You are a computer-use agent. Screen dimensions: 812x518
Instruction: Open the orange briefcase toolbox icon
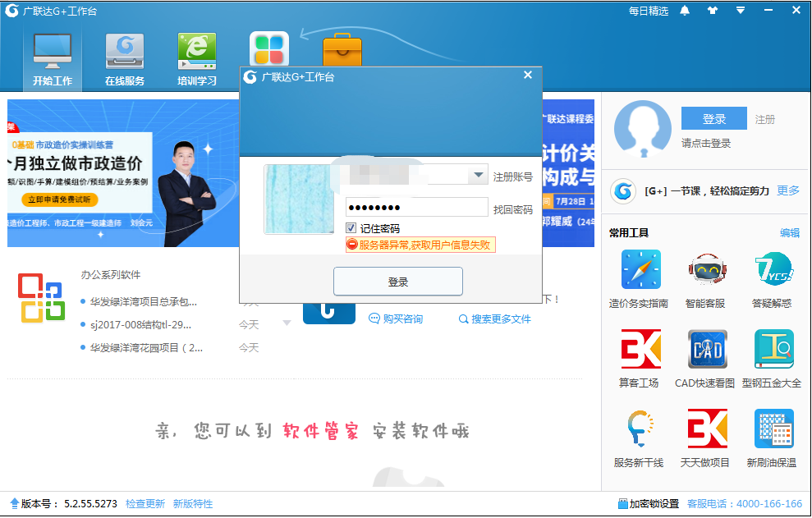pos(342,50)
